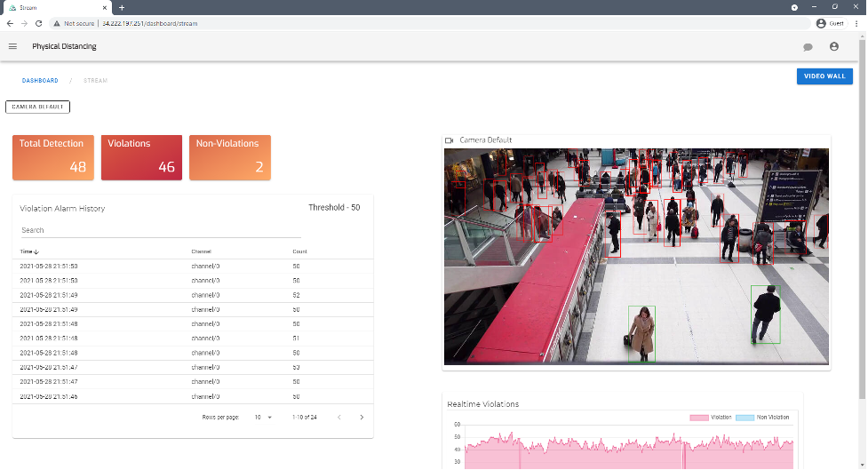Click the browser forward arrow
Viewport: 868px width, 470px height.
pos(24,23)
